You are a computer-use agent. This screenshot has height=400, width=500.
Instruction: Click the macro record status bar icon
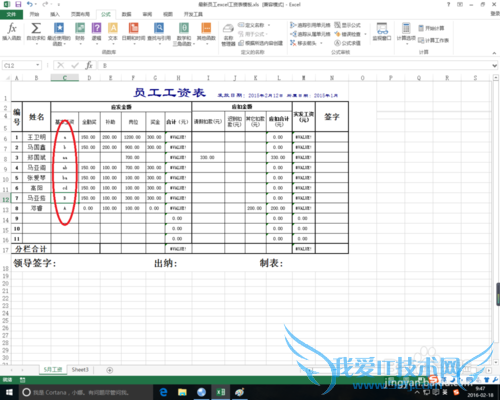click(x=22, y=380)
